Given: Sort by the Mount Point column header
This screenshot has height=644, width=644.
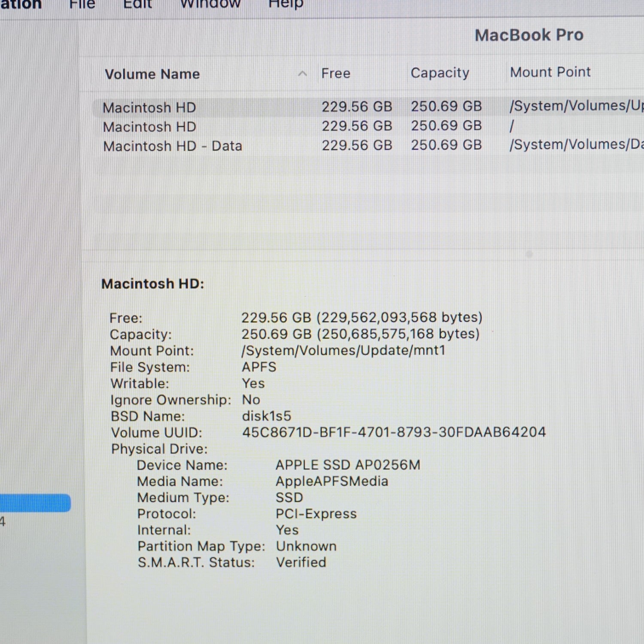Looking at the screenshot, I should tap(550, 72).
